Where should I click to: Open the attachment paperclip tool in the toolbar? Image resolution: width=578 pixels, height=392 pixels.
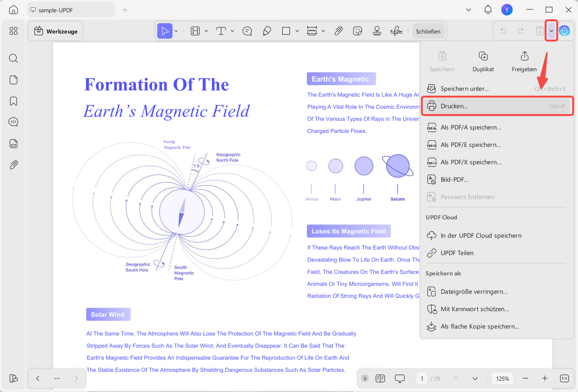(338, 31)
